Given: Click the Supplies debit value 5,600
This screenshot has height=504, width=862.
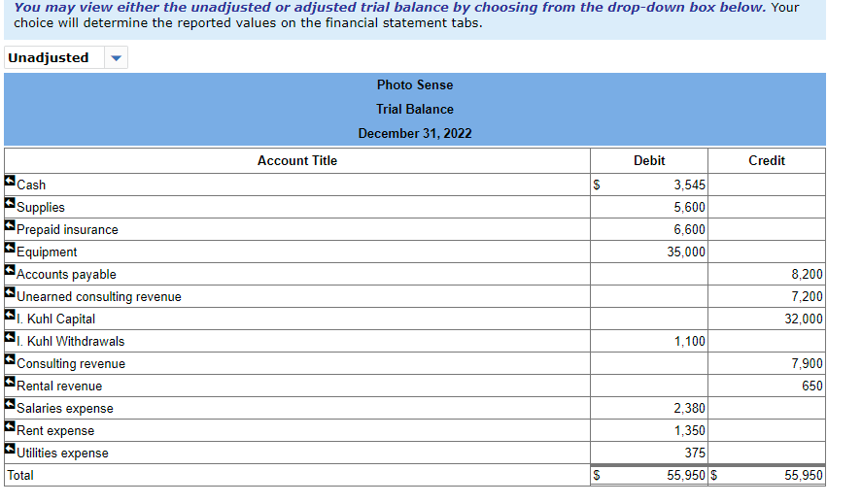Looking at the screenshot, I should (x=689, y=208).
